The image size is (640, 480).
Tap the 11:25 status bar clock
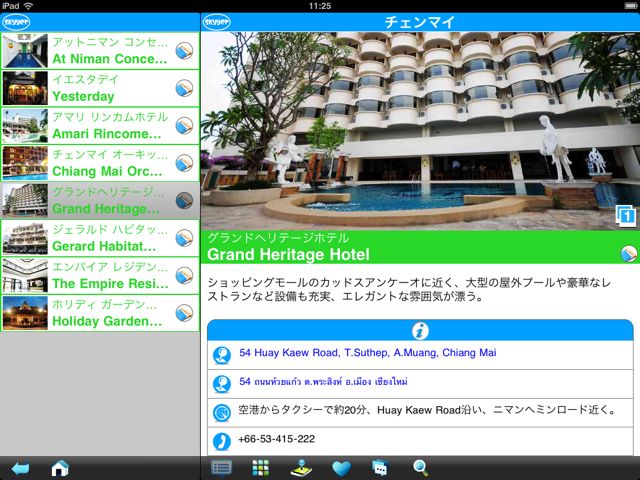point(320,6)
